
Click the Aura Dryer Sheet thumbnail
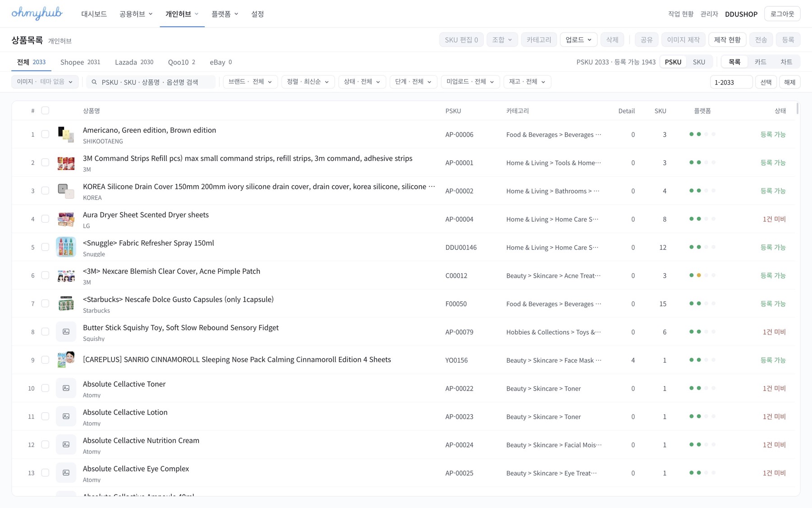66,219
